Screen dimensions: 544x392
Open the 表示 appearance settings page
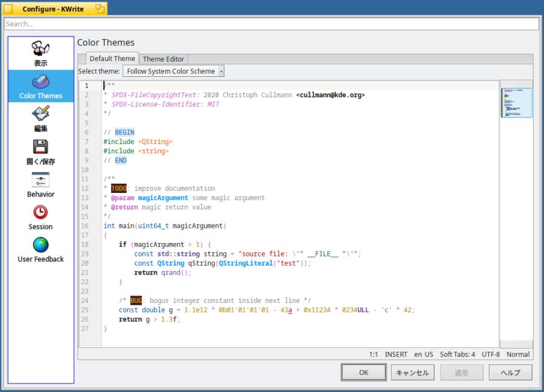click(x=40, y=53)
